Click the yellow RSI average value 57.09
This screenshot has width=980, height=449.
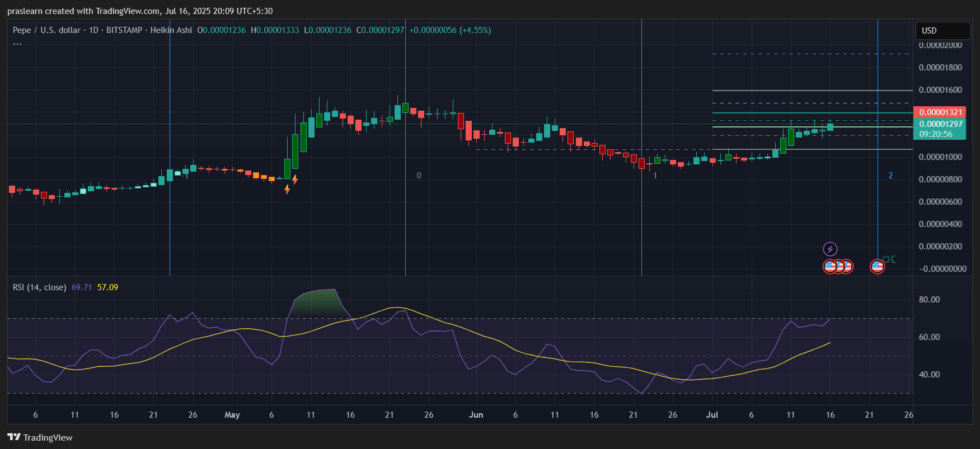(107, 287)
